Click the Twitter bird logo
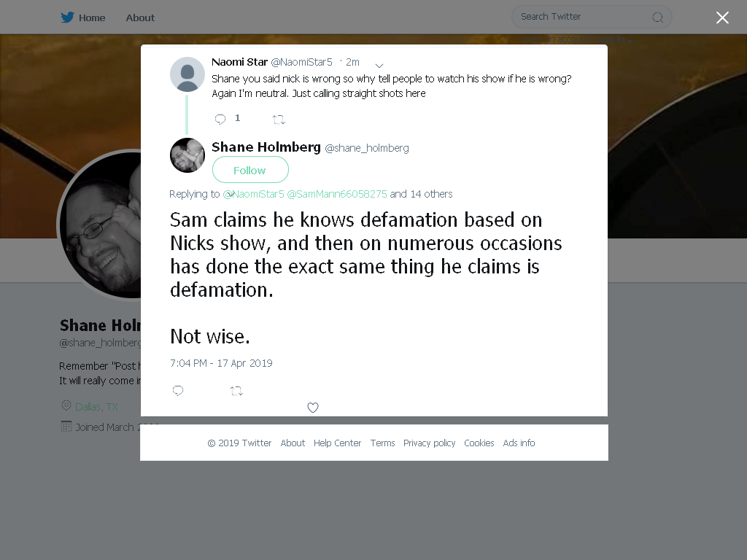Viewport: 747px width, 560px height. (67, 17)
